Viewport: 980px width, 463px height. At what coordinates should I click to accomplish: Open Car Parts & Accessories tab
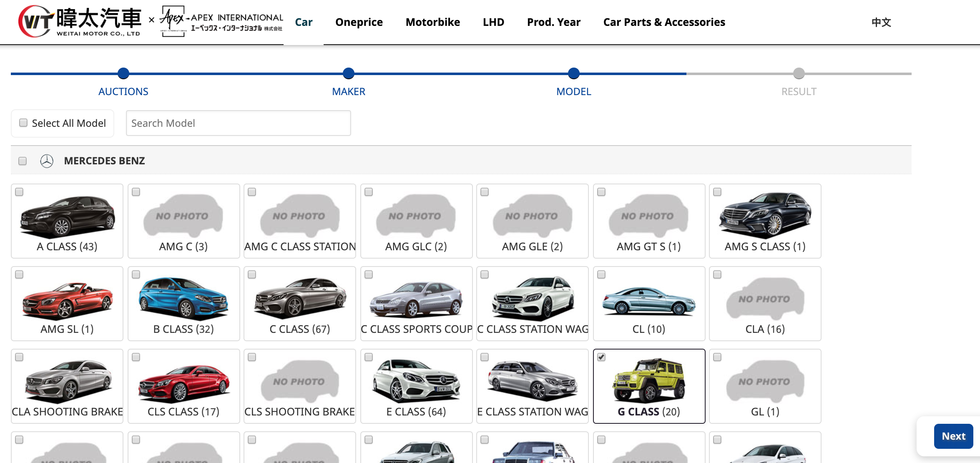click(664, 22)
